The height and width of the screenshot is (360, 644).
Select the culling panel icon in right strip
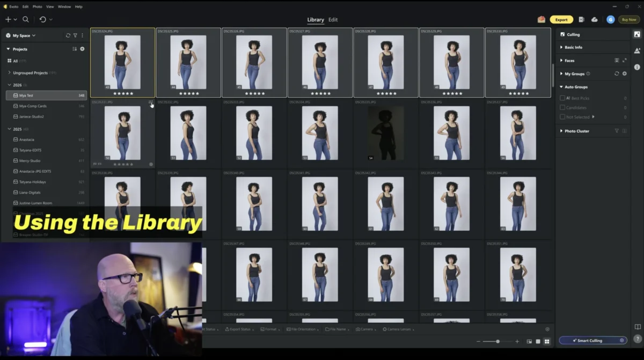tap(637, 34)
